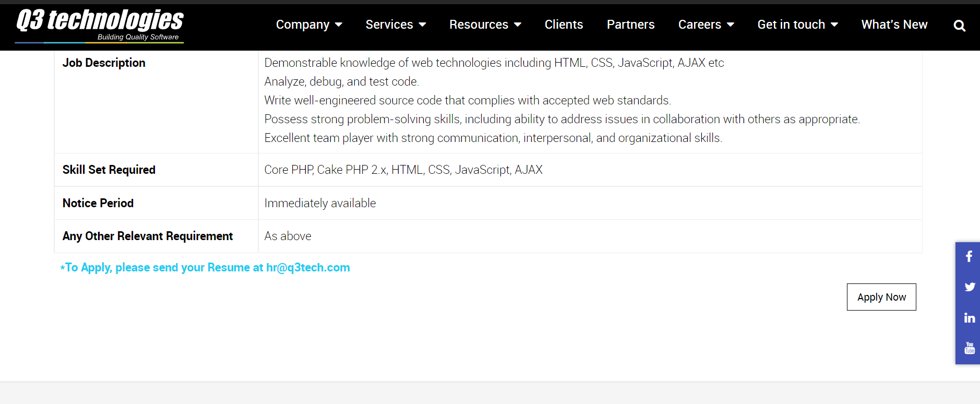Open the LinkedIn social sidebar icon
This screenshot has width=980, height=404.
[x=970, y=318]
